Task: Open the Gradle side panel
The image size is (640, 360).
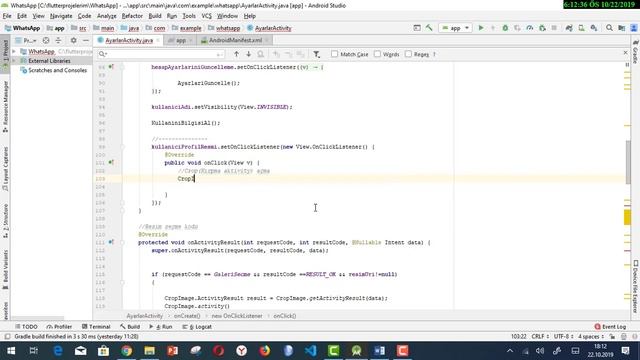Action: (636, 52)
